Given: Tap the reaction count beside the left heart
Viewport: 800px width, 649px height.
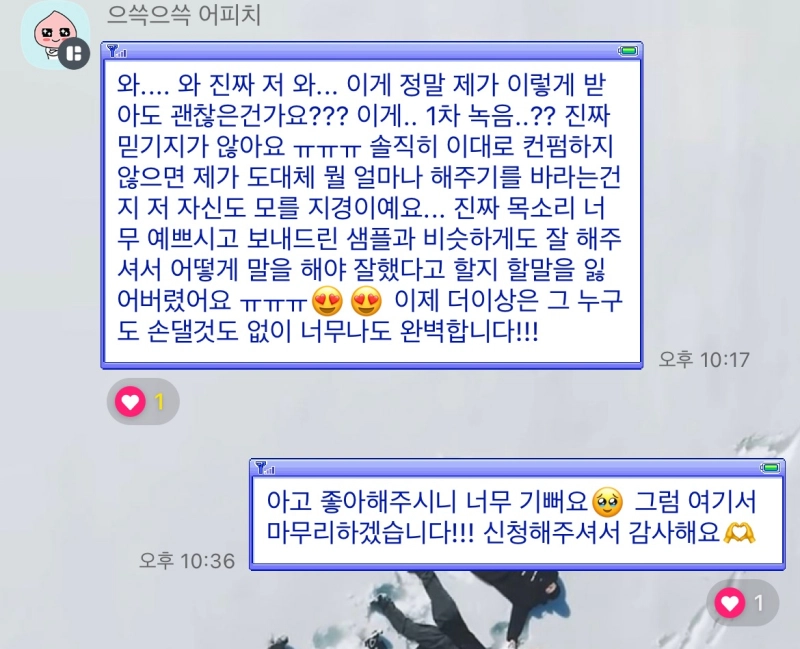Looking at the screenshot, I should tap(160, 402).
